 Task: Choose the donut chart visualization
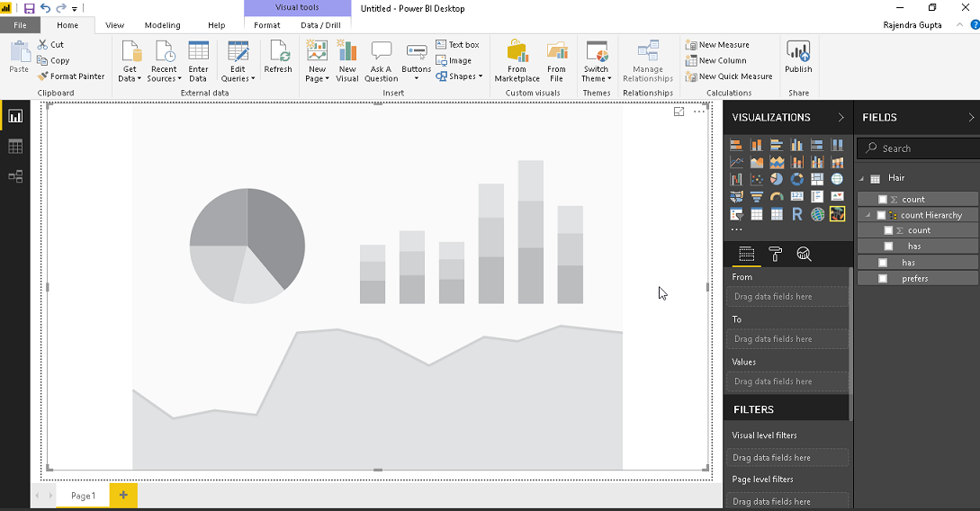[797, 179]
